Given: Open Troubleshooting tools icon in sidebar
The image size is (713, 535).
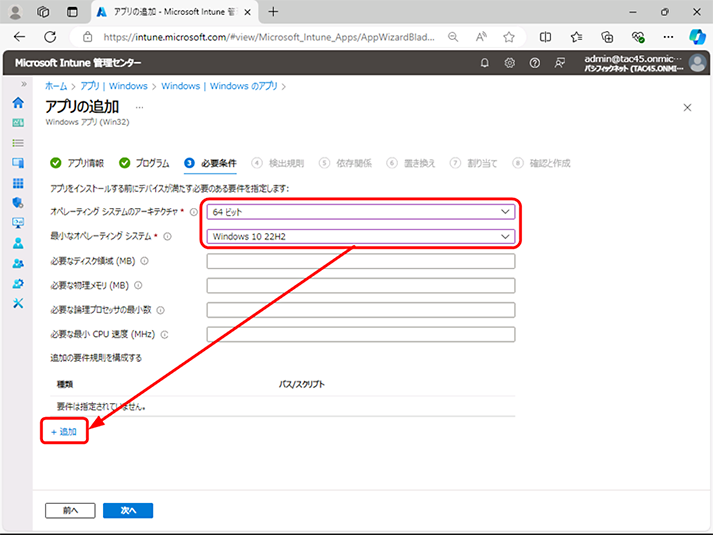Looking at the screenshot, I should tap(18, 303).
